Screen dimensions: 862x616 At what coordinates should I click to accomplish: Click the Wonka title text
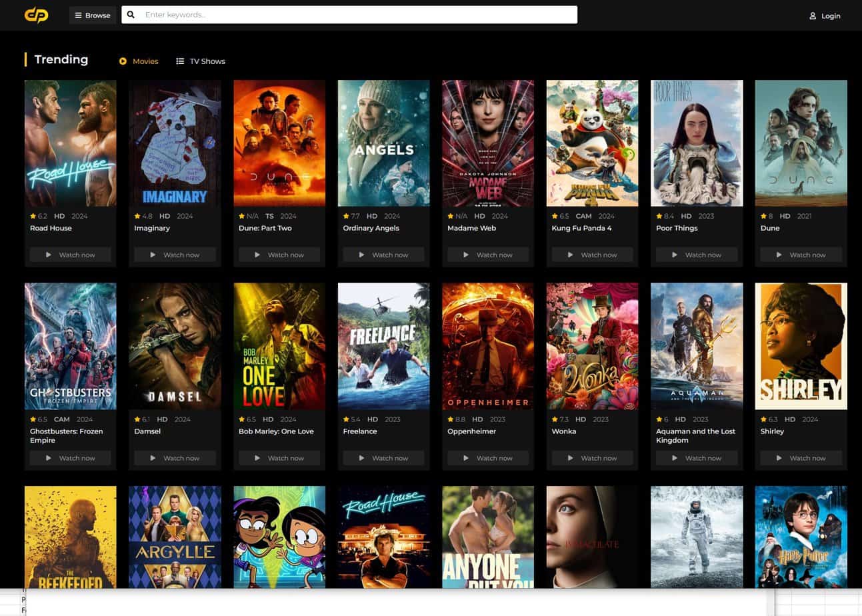(x=564, y=431)
